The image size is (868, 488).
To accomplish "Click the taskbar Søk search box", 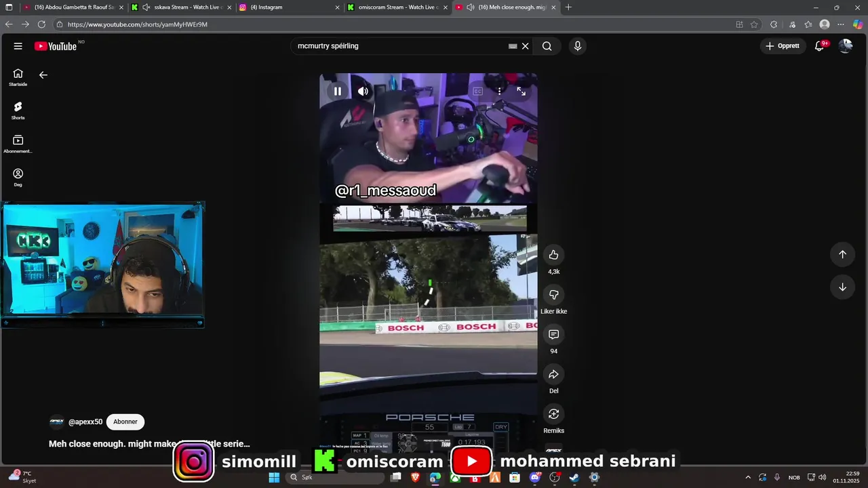I will pos(336,477).
